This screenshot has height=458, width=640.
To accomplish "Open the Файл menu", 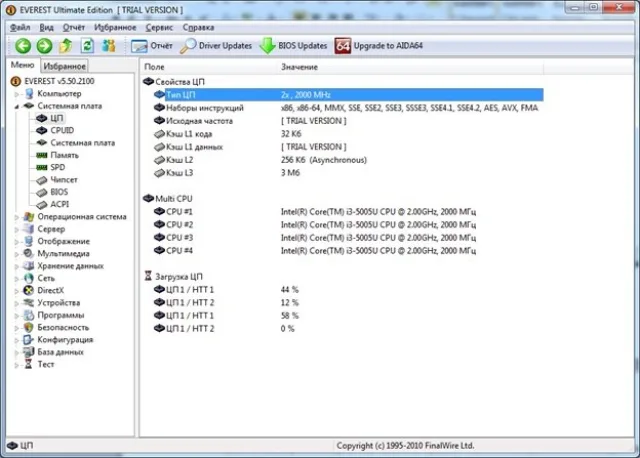I will [x=20, y=27].
